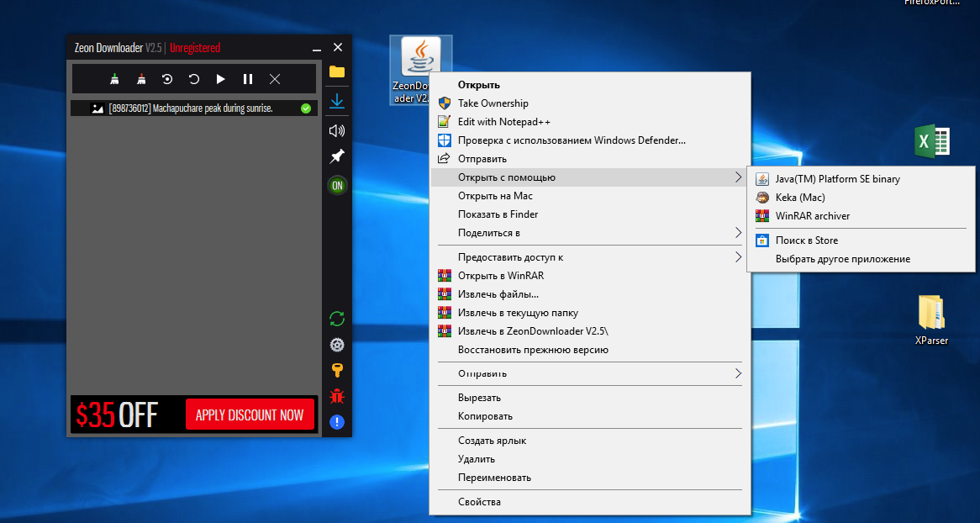This screenshot has height=523, width=980.
Task: Click the red bug report icon
Action: tap(337, 396)
